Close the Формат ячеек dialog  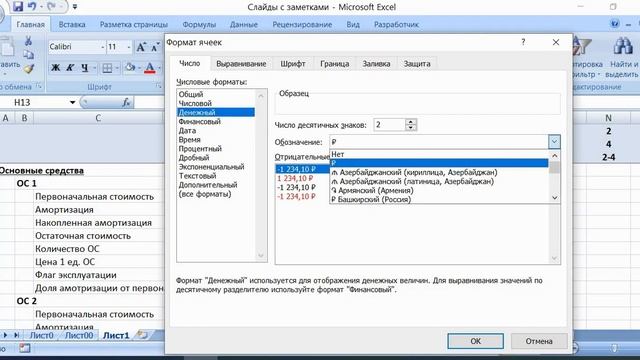point(556,42)
